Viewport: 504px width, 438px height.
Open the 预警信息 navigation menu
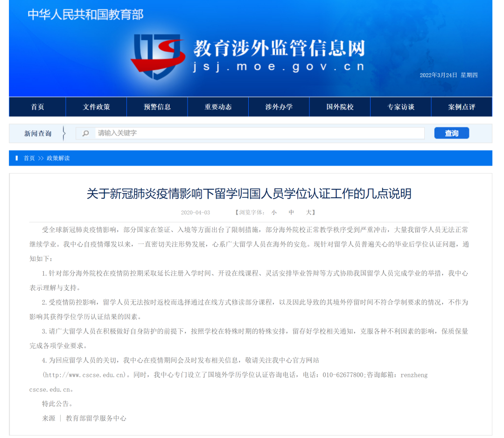[157, 107]
